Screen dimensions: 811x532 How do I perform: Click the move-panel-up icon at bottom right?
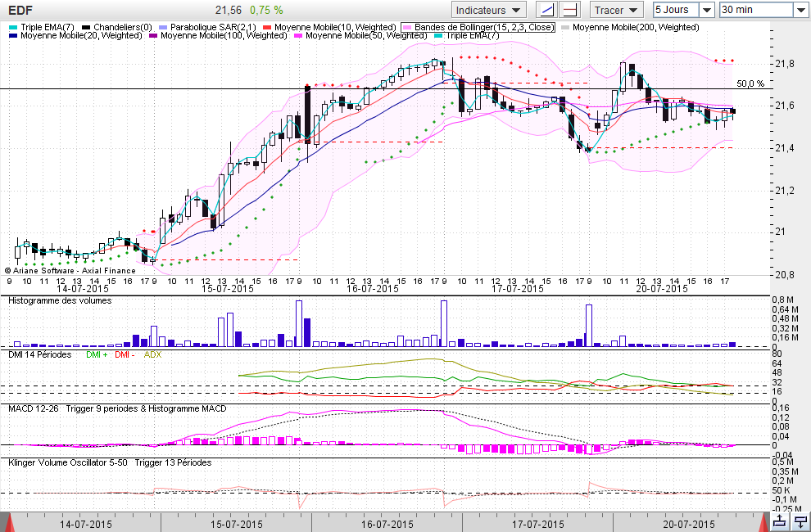[779, 521]
